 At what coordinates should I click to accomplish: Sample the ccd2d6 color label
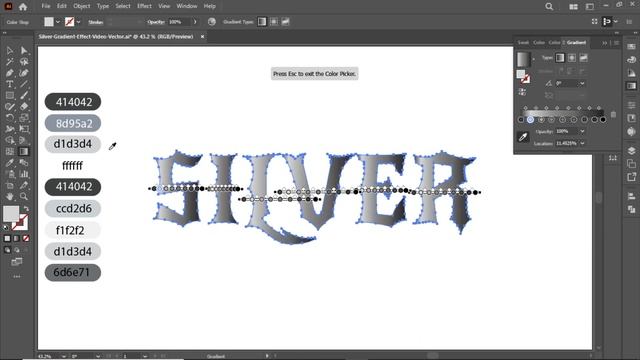click(x=73, y=209)
